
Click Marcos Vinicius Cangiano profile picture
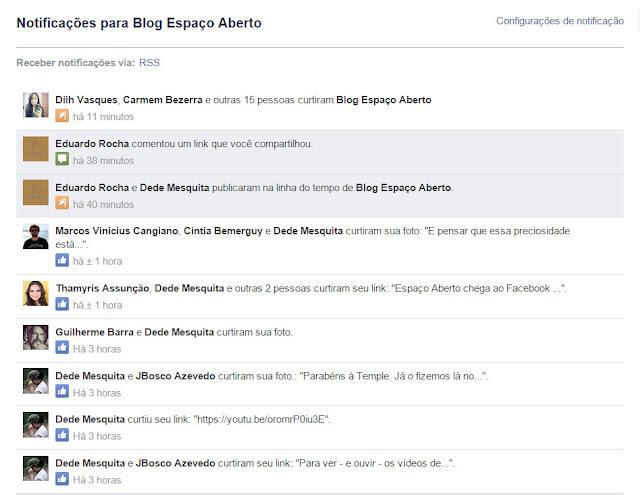36,236
